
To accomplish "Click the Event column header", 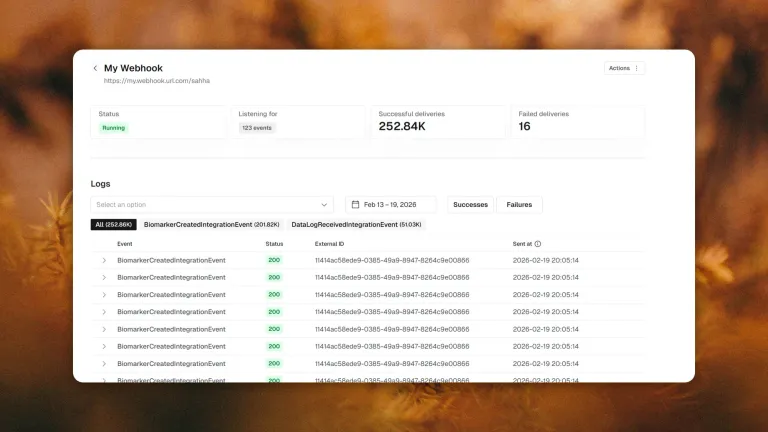I will (x=124, y=244).
